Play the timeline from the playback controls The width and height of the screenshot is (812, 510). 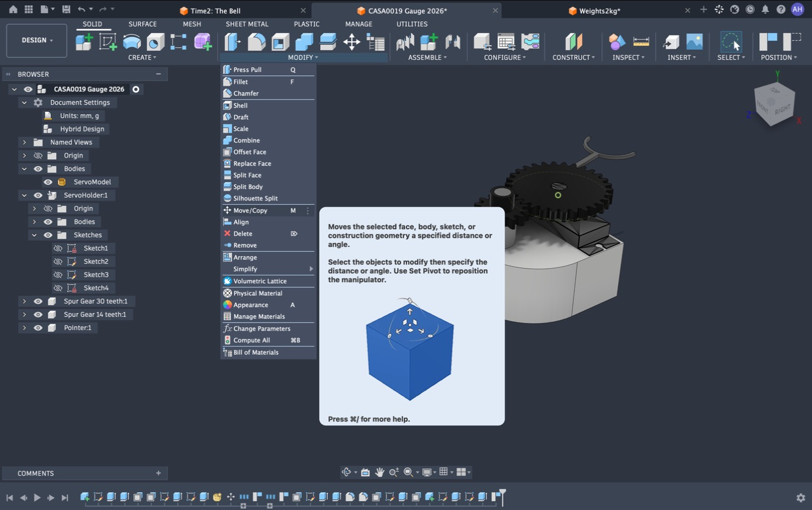tap(37, 498)
